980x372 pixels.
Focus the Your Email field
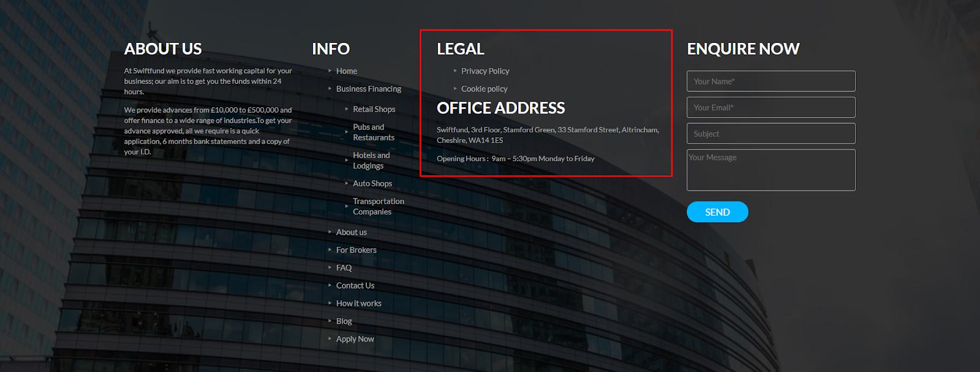[x=771, y=107]
